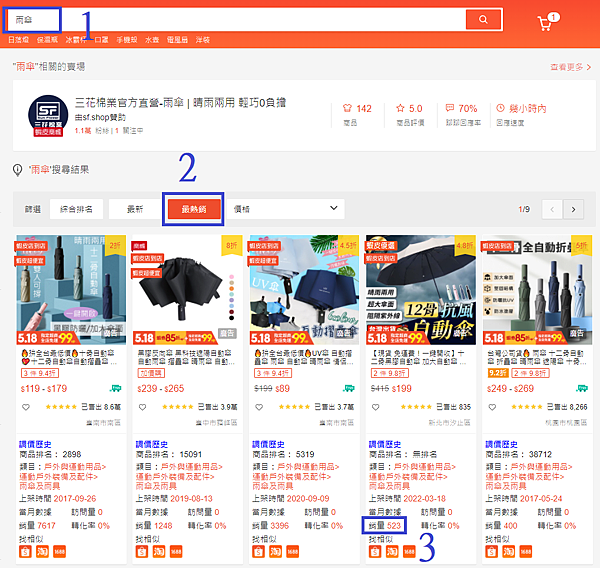Click the 水壺 suggested keyword
600x568 pixels.
point(152,40)
